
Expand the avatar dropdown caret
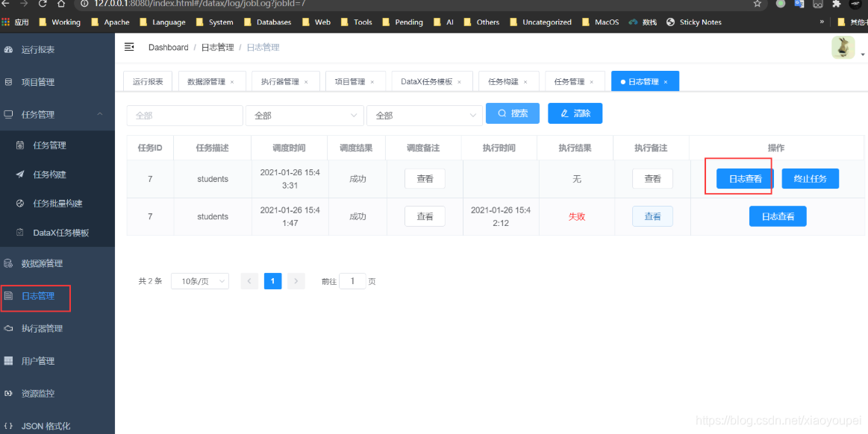(863, 54)
